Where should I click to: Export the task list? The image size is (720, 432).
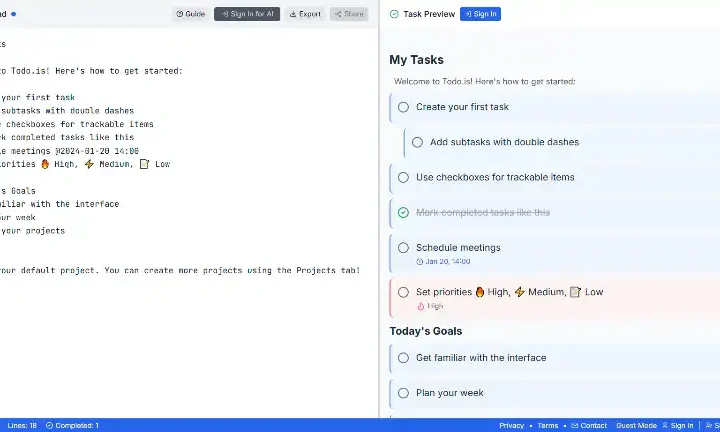305,14
